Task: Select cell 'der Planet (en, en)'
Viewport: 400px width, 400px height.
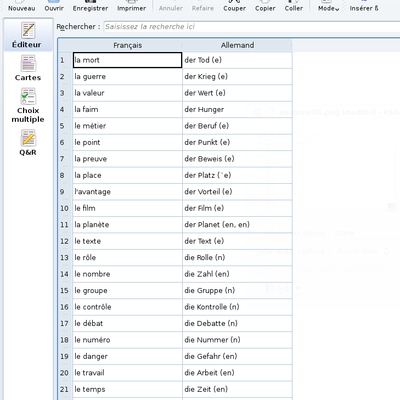Action: coord(237,225)
